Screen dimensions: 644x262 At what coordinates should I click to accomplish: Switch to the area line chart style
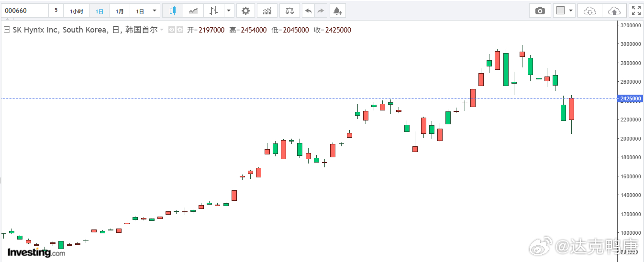(193, 11)
